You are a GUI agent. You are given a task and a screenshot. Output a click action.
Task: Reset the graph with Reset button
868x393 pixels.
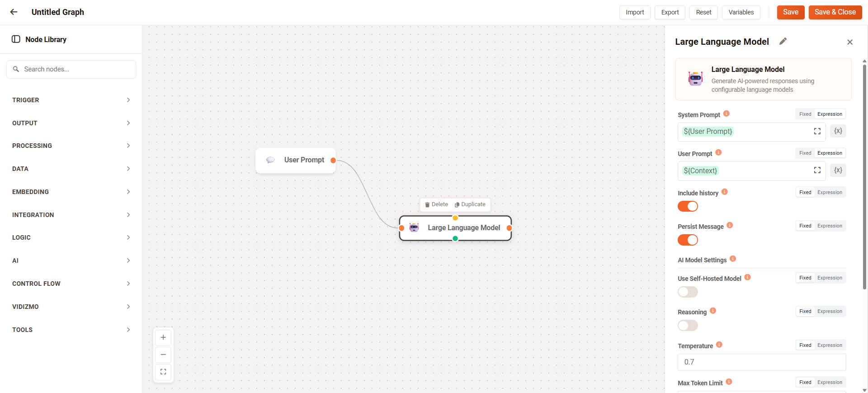(703, 12)
